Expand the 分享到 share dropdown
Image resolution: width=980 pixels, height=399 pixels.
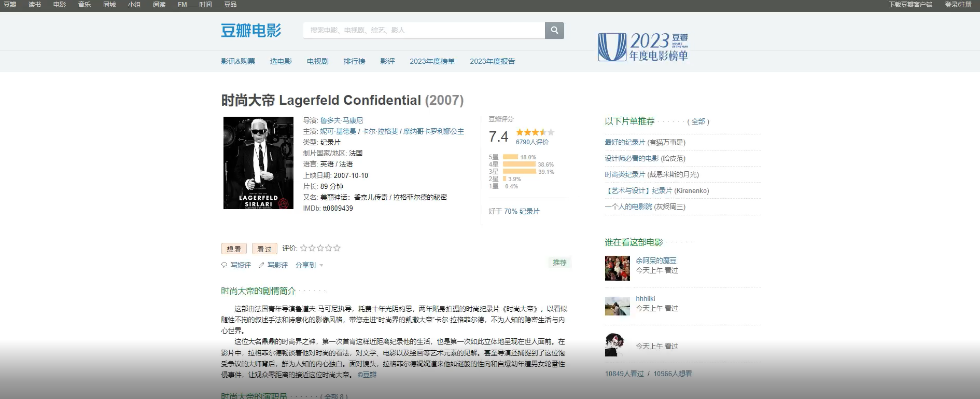tap(309, 265)
